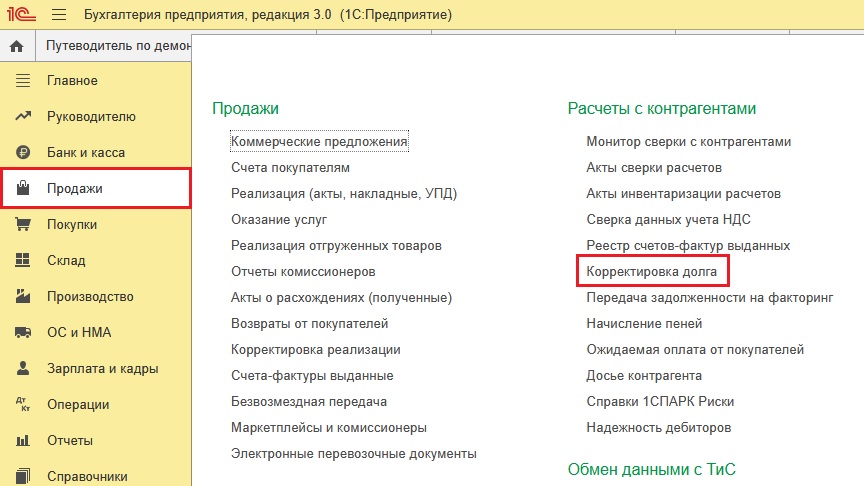Open Корректировка долга

click(651, 272)
